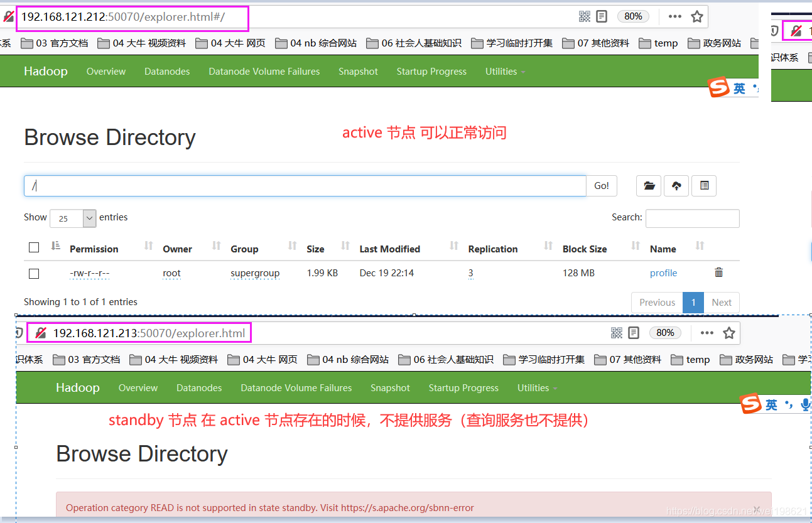Open the '03 官方文档' bookmark folder in top browser
Viewport: 812px width, 523px height.
[54, 43]
